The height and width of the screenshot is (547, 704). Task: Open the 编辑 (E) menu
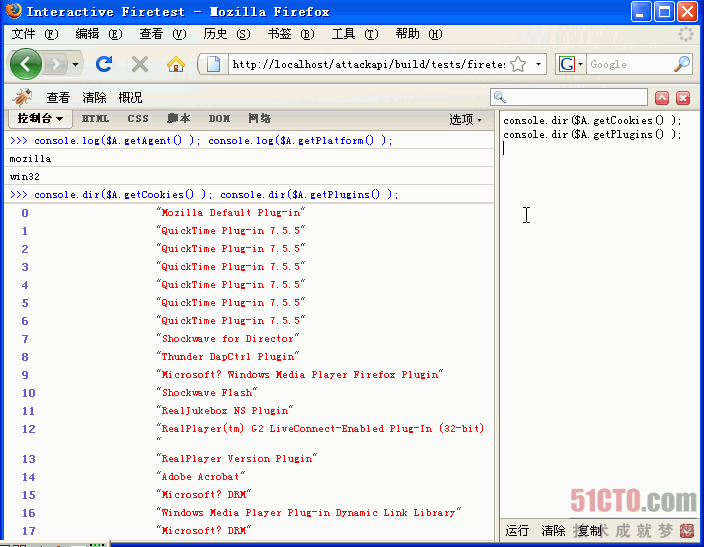click(98, 34)
